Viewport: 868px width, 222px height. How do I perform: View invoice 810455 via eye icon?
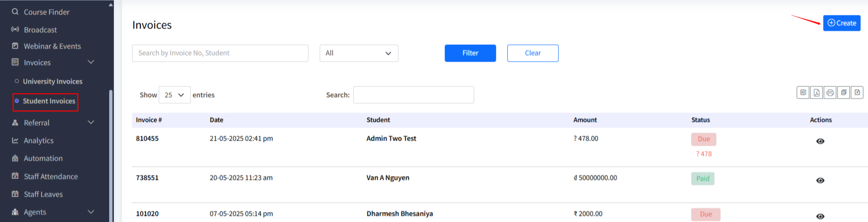coord(820,141)
